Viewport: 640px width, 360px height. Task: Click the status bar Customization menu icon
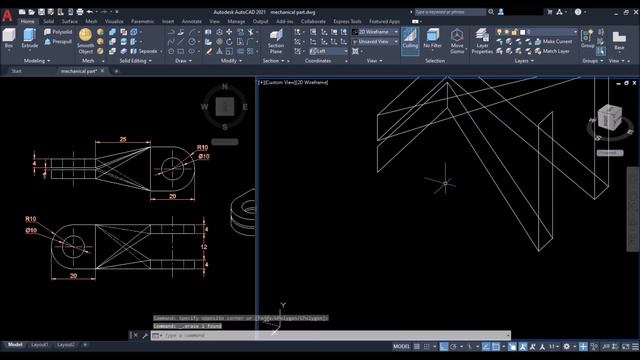click(x=636, y=347)
